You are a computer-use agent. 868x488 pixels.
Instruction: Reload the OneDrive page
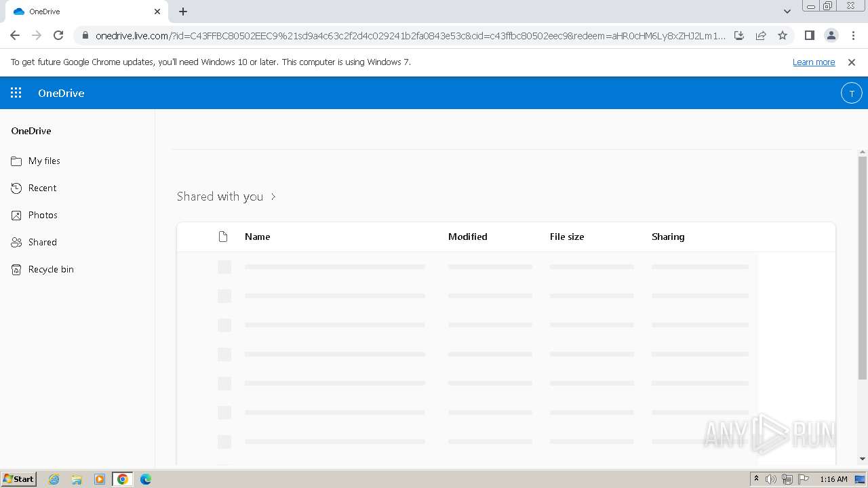(58, 35)
